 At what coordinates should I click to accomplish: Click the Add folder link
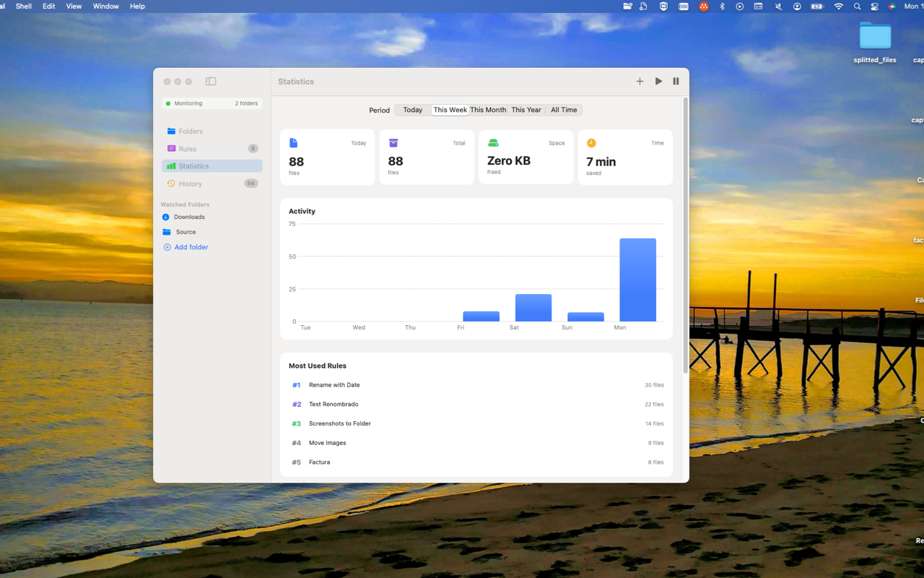point(191,247)
